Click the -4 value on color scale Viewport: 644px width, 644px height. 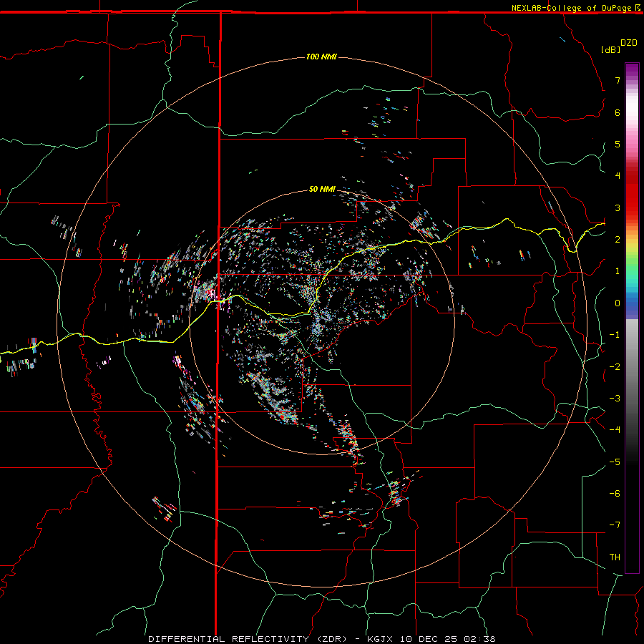[x=615, y=430]
